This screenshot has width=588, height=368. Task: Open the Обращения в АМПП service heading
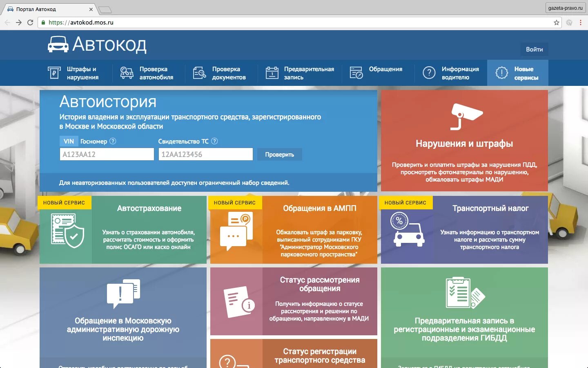click(319, 208)
